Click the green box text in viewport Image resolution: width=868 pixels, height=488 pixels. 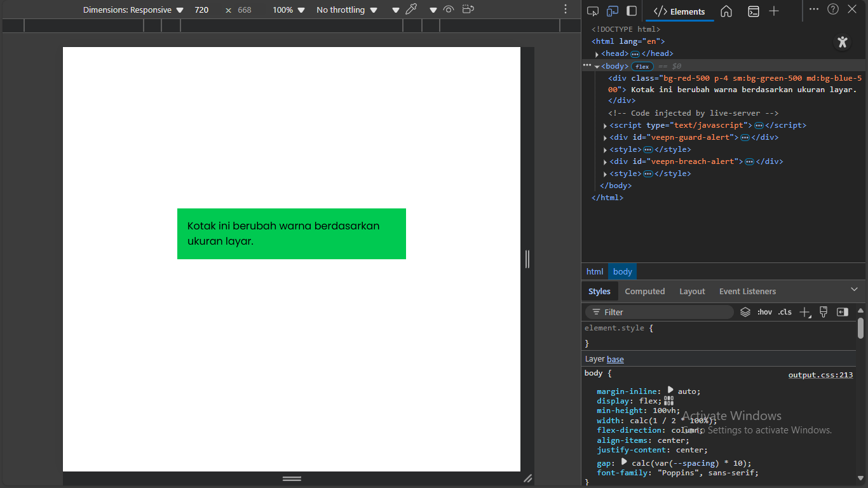(283, 234)
